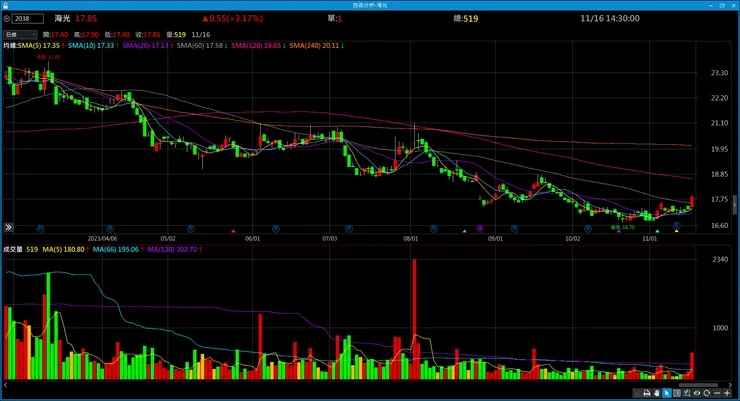This screenshot has width=740, height=401.
Task: Click the print icon in the bottom toolbar
Action: click(x=647, y=393)
